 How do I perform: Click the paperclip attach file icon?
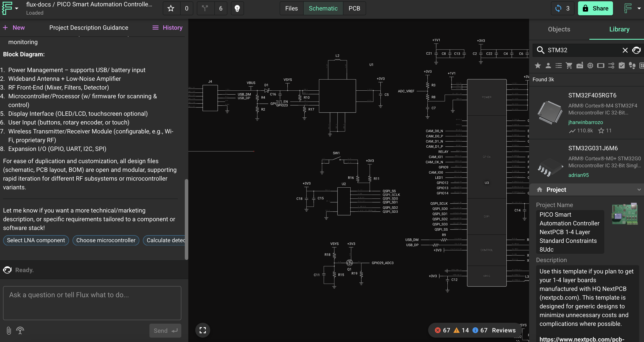click(x=9, y=330)
